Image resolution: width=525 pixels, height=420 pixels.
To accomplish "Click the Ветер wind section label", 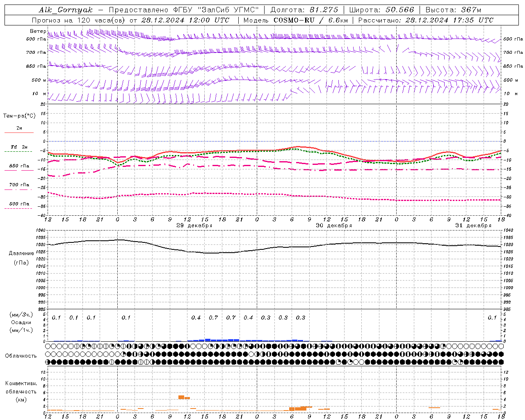I will click(38, 31).
